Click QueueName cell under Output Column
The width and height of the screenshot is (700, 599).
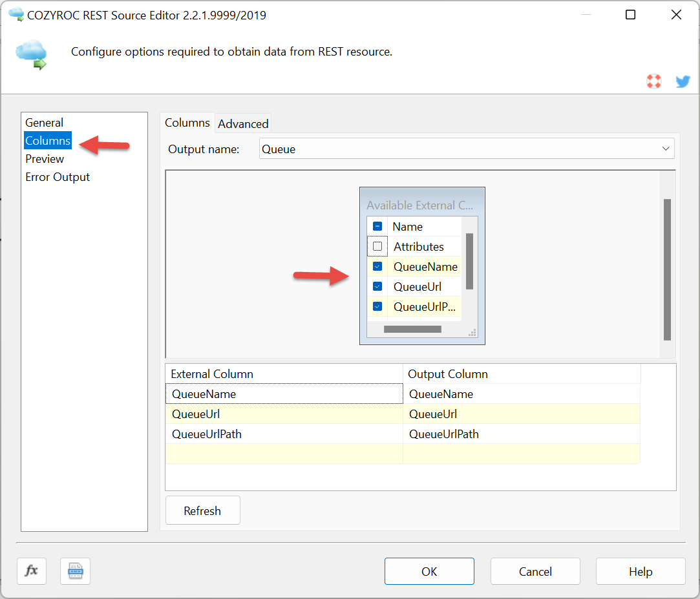click(522, 394)
